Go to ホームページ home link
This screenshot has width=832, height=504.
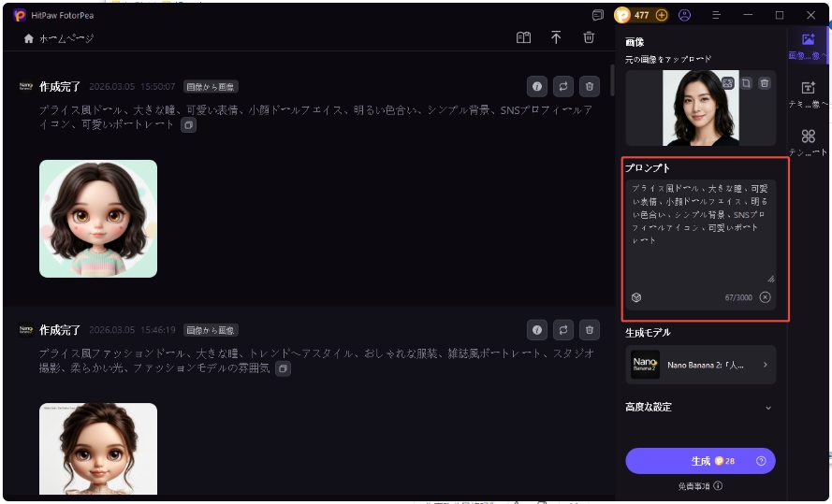(x=59, y=38)
